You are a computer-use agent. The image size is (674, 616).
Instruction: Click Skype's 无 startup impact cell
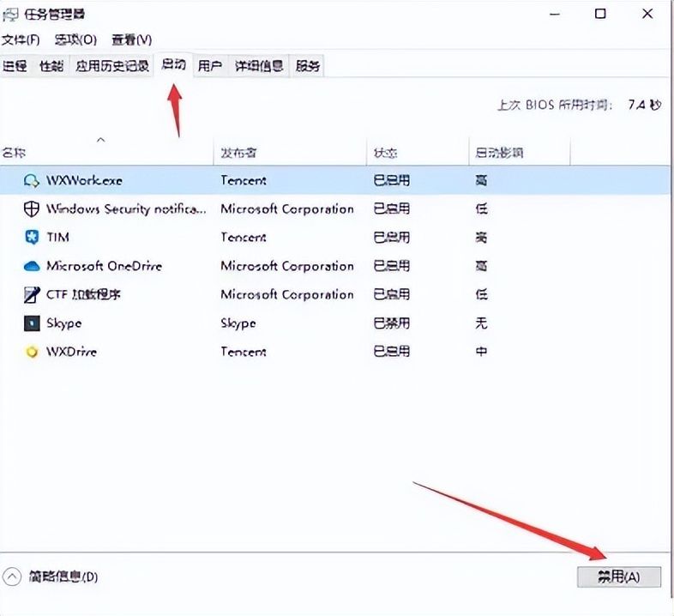[x=481, y=323]
